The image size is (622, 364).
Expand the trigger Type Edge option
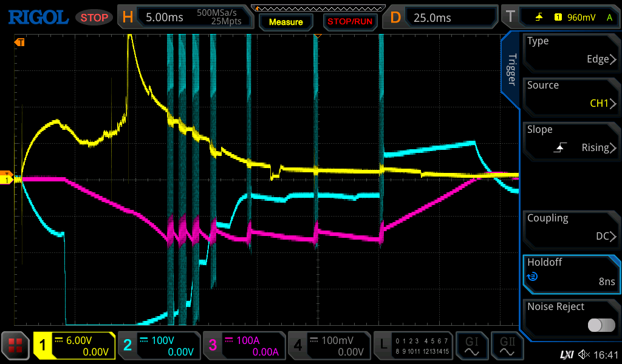[x=571, y=50]
